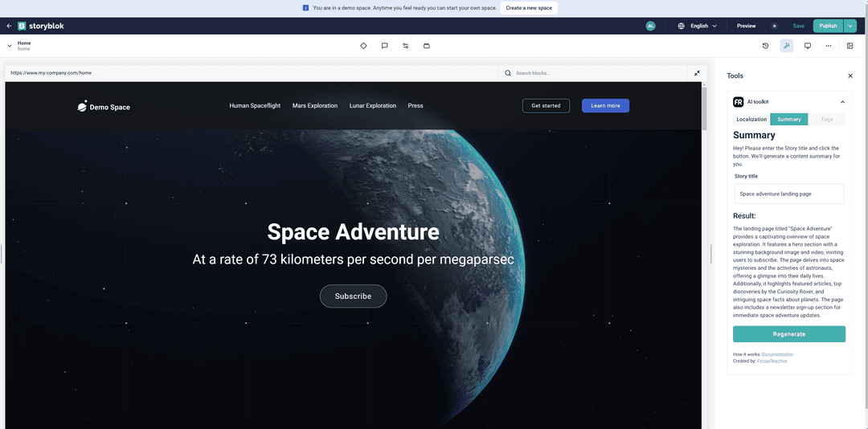Click the globe language icon
The height and width of the screenshot is (429, 868).
(682, 26)
